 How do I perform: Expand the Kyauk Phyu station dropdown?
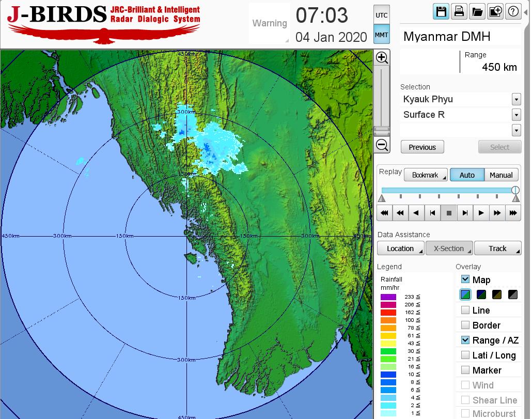516,99
